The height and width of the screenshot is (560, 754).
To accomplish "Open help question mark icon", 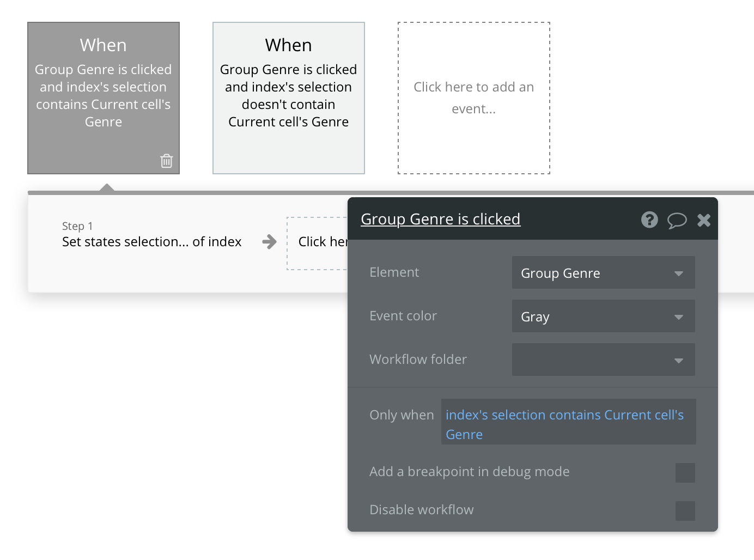I will [x=649, y=220].
